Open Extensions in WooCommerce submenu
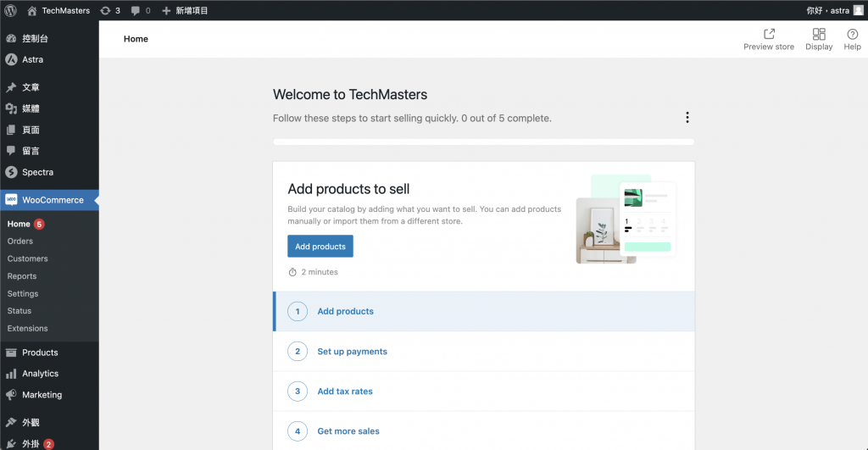868x450 pixels. pyautogui.click(x=28, y=328)
